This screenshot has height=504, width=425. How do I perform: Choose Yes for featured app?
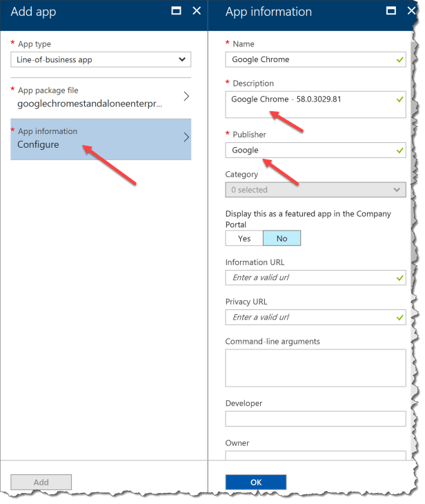click(x=244, y=238)
